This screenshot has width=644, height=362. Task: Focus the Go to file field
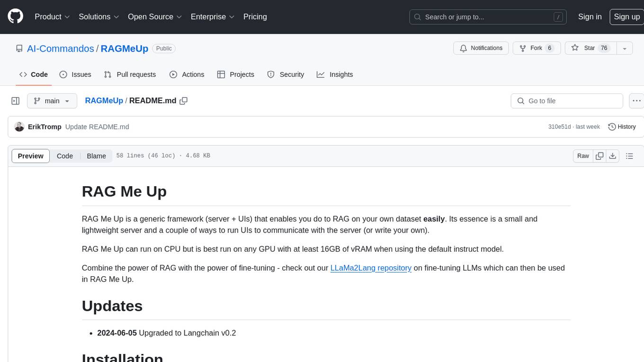567,101
